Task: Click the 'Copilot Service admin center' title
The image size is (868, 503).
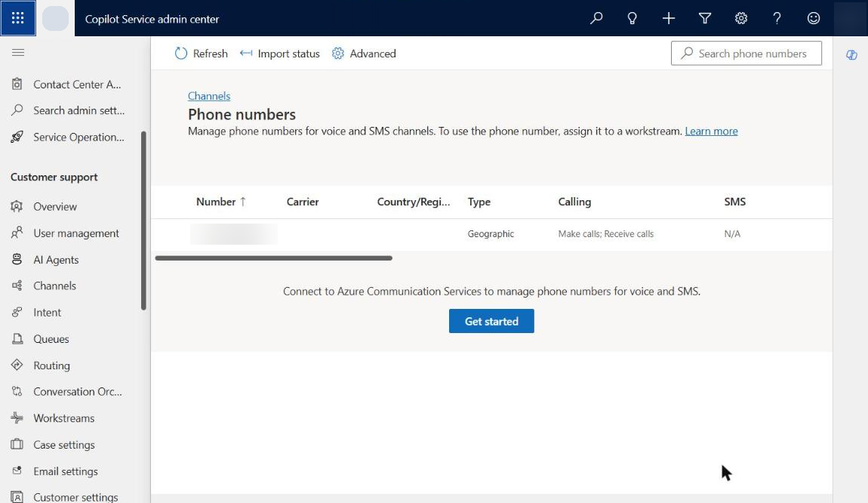Action: click(152, 19)
